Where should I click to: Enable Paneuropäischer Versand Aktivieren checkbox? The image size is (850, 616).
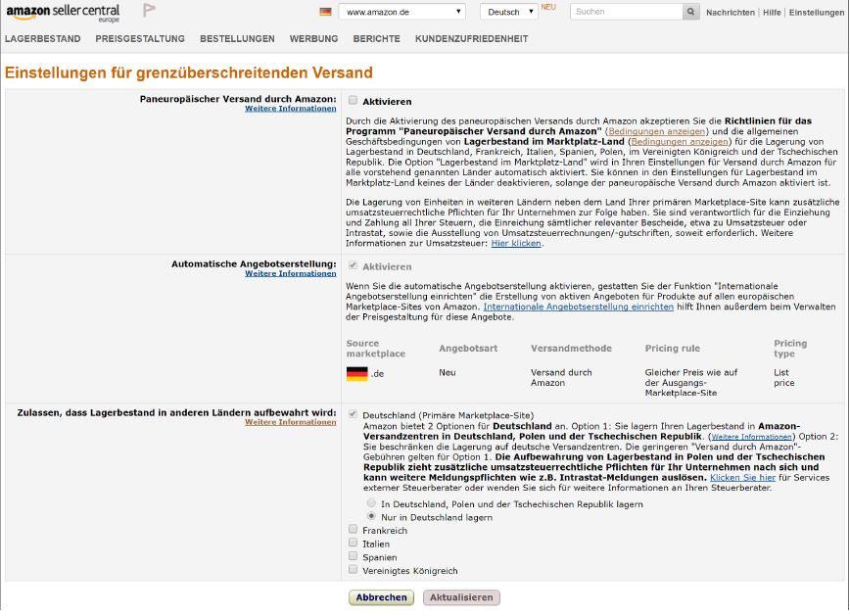click(x=353, y=100)
